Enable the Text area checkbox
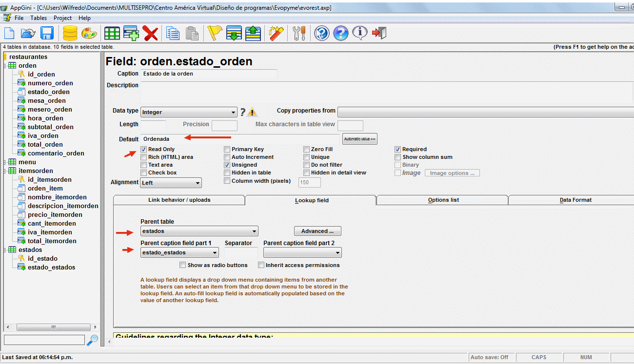The image size is (634, 364). [144, 165]
